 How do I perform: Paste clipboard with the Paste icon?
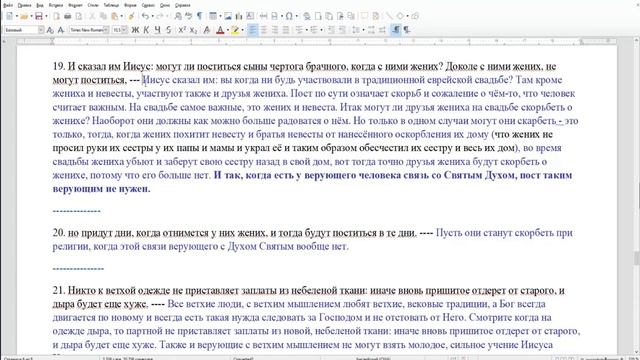pyautogui.click(x=115, y=16)
